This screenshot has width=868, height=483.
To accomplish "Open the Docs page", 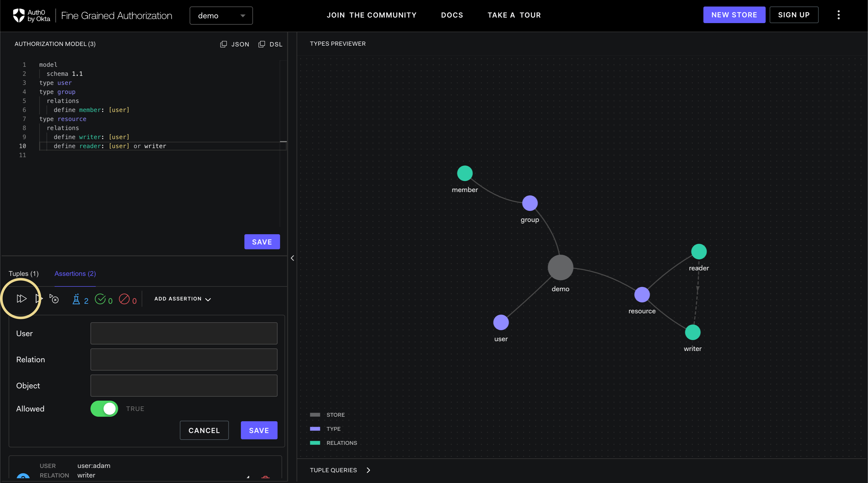I will 452,15.
